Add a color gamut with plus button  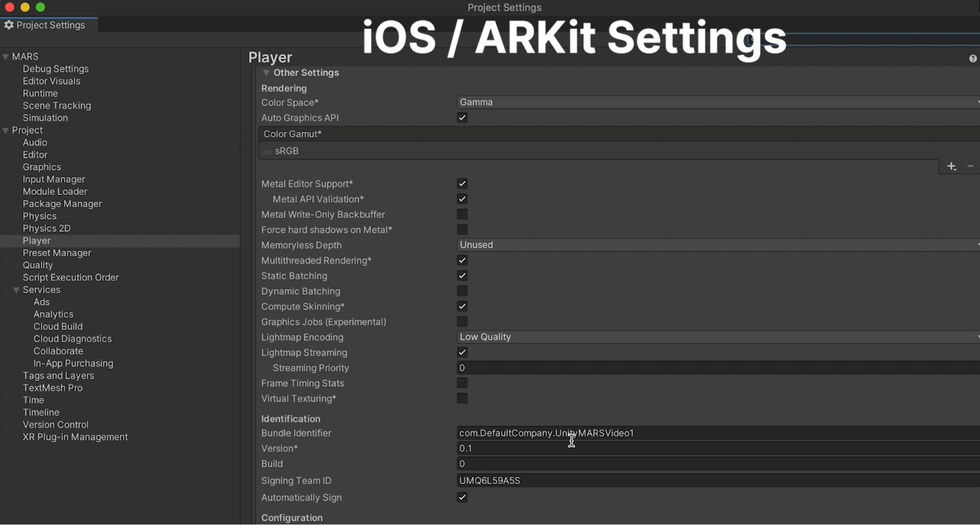(x=952, y=167)
